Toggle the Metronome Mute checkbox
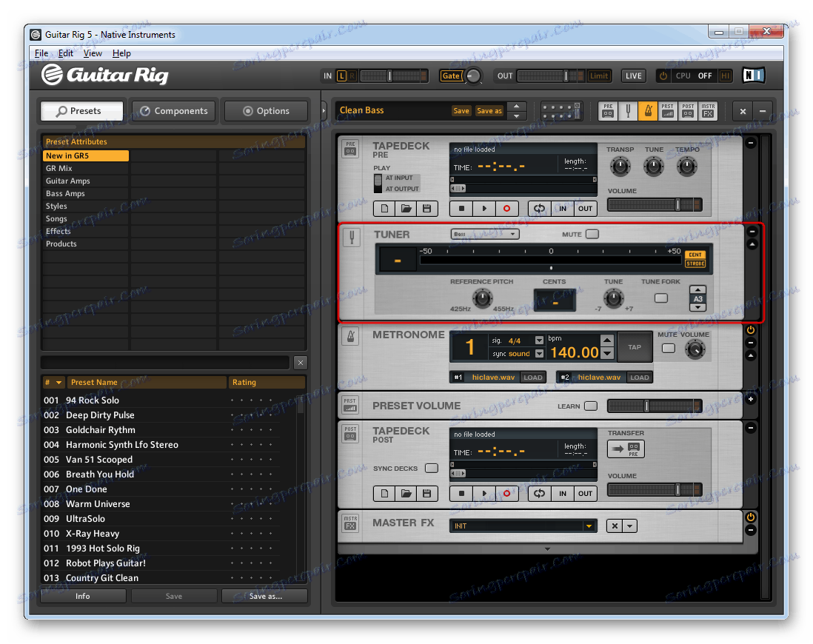This screenshot has width=813, height=644. click(669, 348)
